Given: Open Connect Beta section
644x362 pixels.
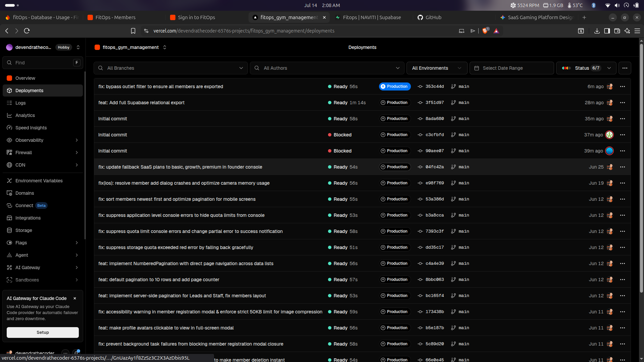Looking at the screenshot, I should click(x=43, y=205).
